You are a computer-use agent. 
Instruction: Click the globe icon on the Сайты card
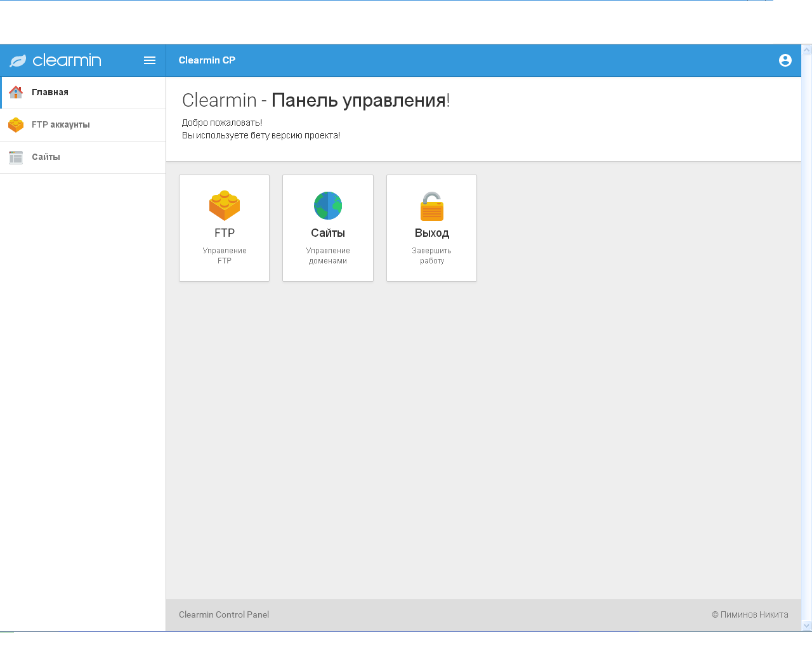[x=328, y=206]
